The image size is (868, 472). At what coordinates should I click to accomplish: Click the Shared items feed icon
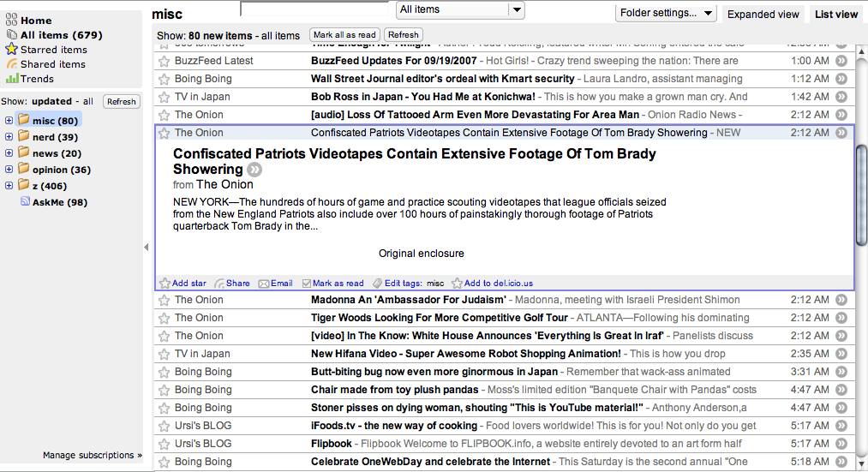(x=12, y=64)
